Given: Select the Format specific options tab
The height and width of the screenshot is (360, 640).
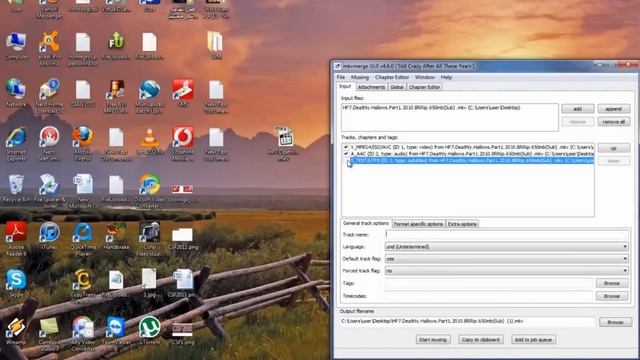Looking at the screenshot, I should [418, 224].
